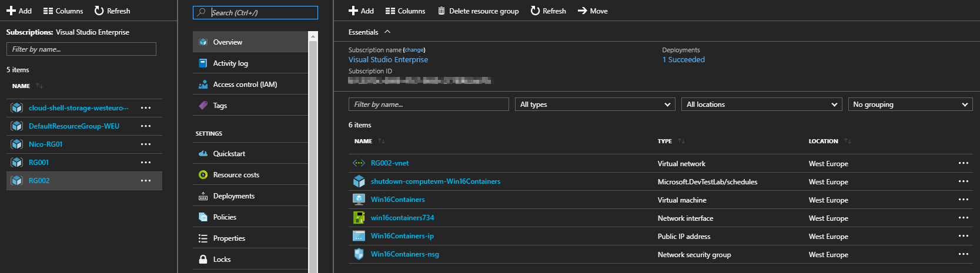Open DefaultResourceGroup-WEU resource group
980x273 pixels.
tap(74, 126)
